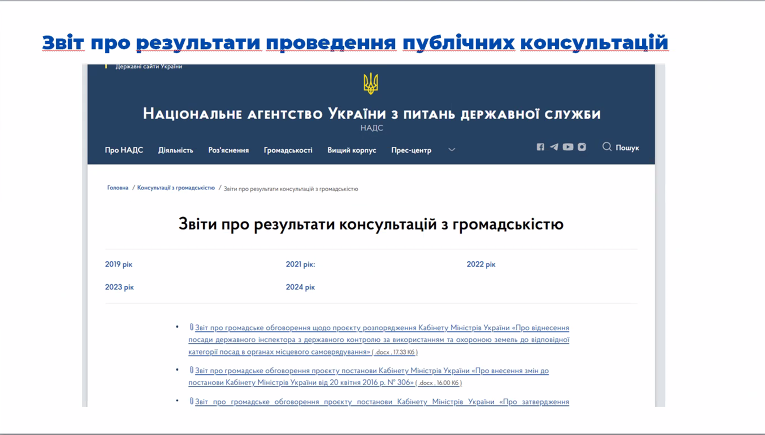Open the '2022 рік' reports link
The height and width of the screenshot is (435, 765).
pyautogui.click(x=481, y=264)
